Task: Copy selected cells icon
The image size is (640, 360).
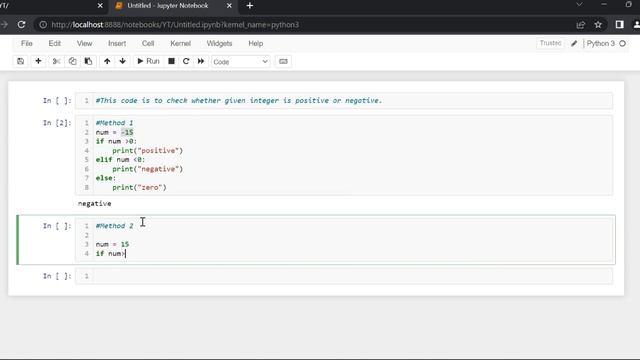Action: (72, 61)
